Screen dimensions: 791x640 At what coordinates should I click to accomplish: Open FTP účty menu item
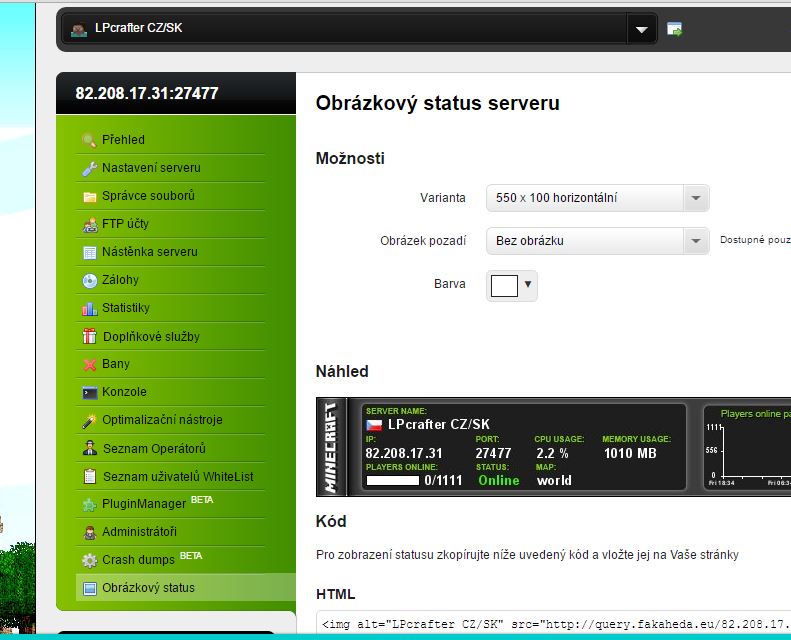tap(125, 224)
